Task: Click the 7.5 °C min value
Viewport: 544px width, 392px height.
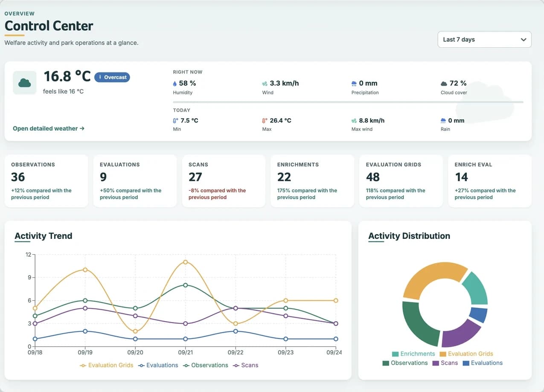Action: (x=189, y=120)
